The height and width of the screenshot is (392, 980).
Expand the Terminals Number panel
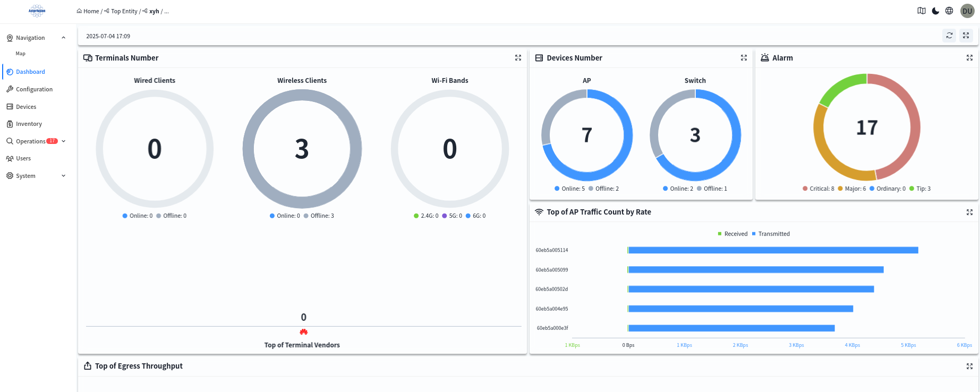click(x=518, y=58)
